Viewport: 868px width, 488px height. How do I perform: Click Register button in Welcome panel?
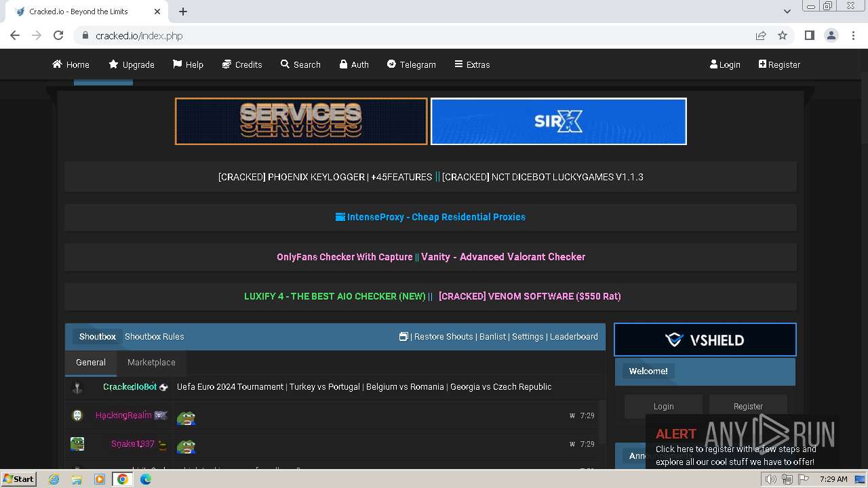pos(748,406)
